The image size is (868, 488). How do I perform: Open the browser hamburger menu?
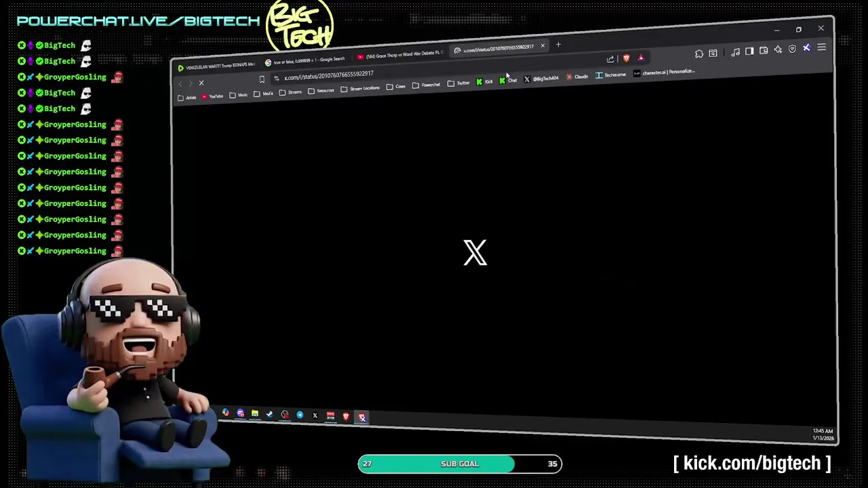click(821, 47)
